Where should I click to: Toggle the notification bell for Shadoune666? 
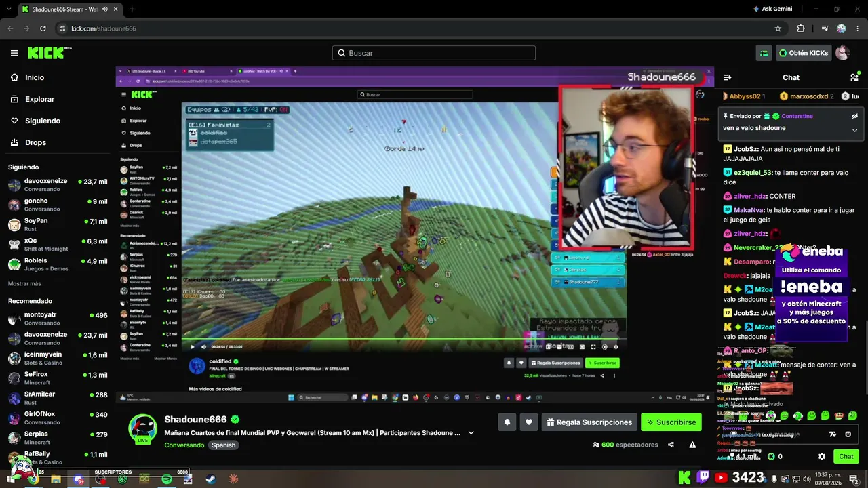tap(507, 422)
